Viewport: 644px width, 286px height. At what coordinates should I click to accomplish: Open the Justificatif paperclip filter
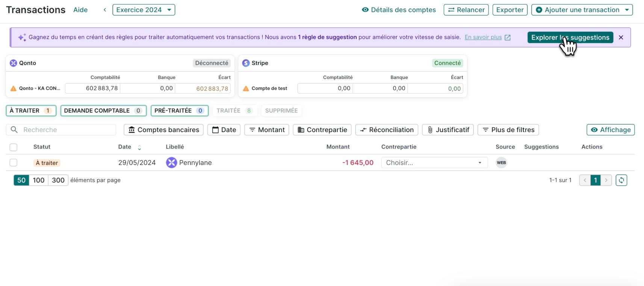tap(448, 130)
